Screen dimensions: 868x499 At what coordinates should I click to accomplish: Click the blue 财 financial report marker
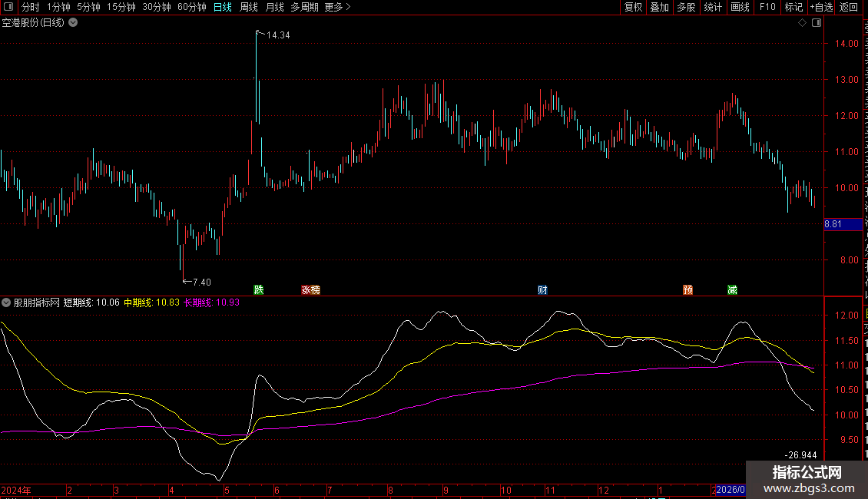click(x=542, y=289)
